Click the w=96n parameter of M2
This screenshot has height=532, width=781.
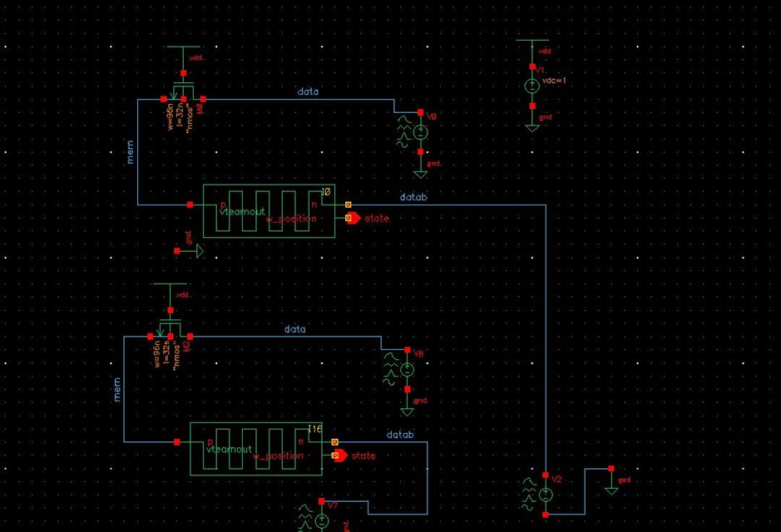[x=157, y=354]
